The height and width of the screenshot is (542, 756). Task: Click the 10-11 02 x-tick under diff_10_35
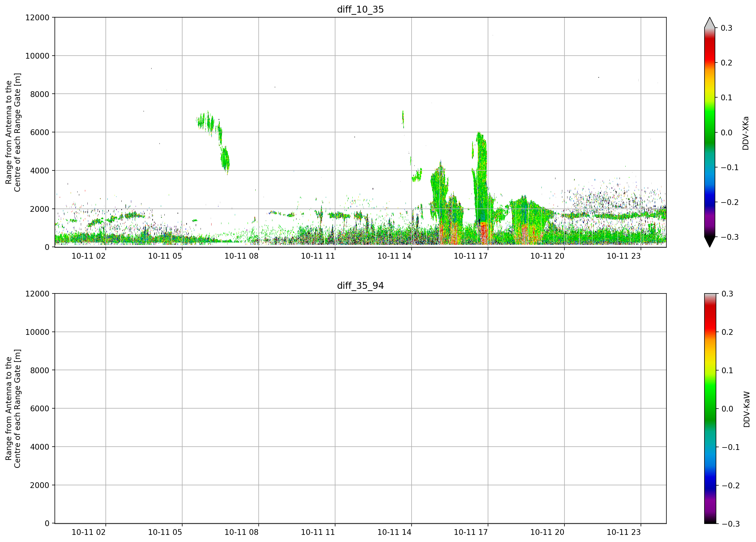[x=89, y=256]
